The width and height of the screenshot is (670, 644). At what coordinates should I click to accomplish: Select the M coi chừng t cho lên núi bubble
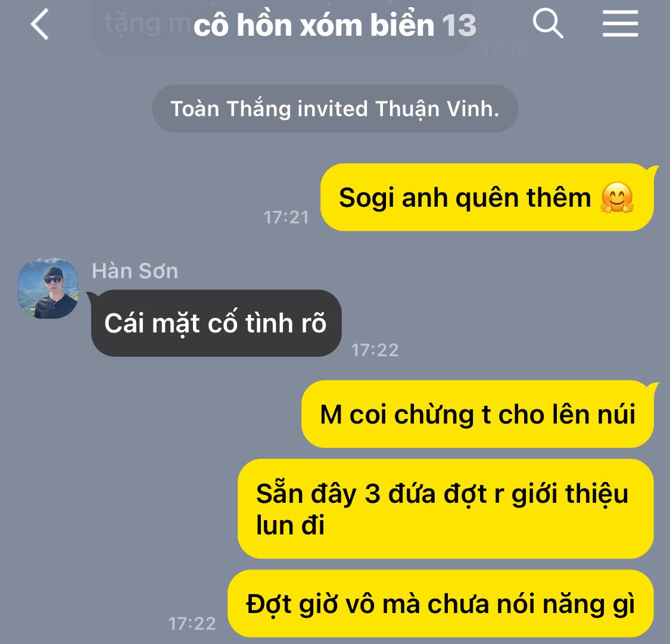point(478,415)
